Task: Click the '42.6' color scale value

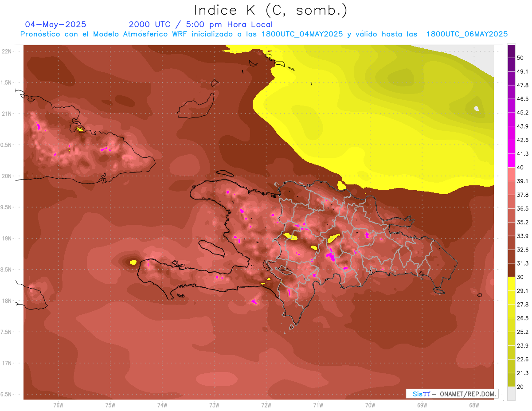Action: [x=523, y=140]
